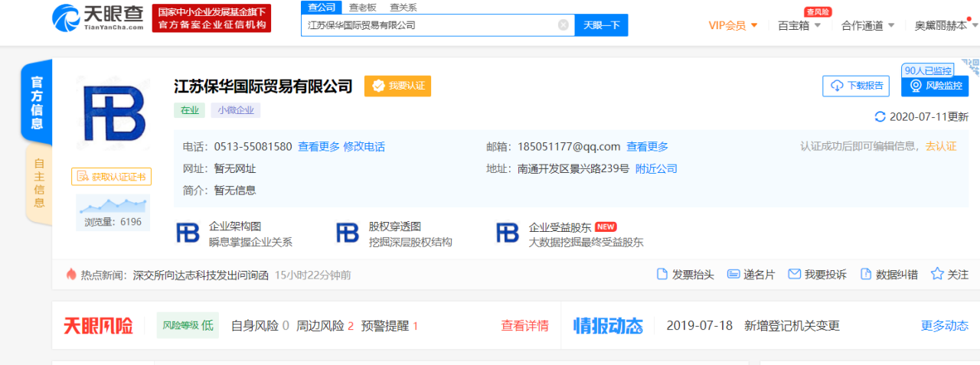The width and height of the screenshot is (980, 365).
Task: Click the 浏览量 view count chart
Action: (x=113, y=213)
